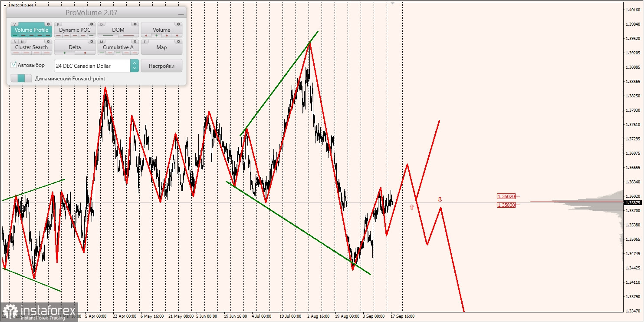Image resolution: width=644 pixels, height=322 pixels.
Task: Switch the Динамический Forward-point toggle
Action: pos(21,79)
